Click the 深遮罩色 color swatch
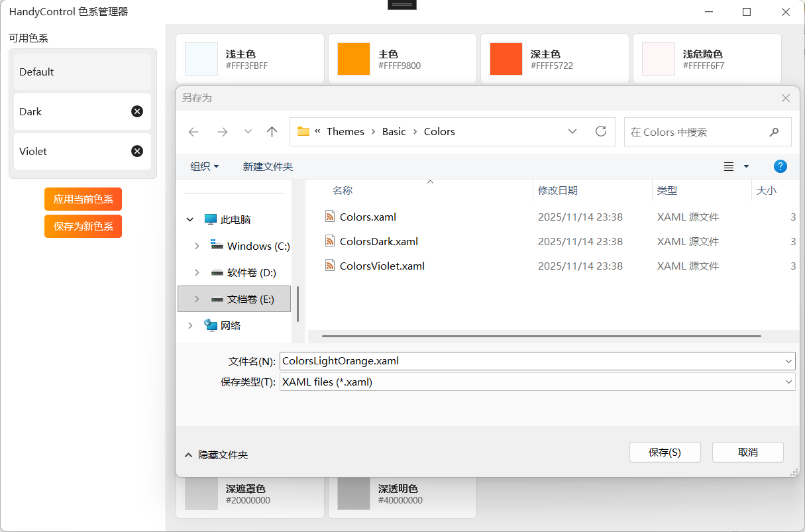Screen dimensions: 805x532 tap(201, 494)
